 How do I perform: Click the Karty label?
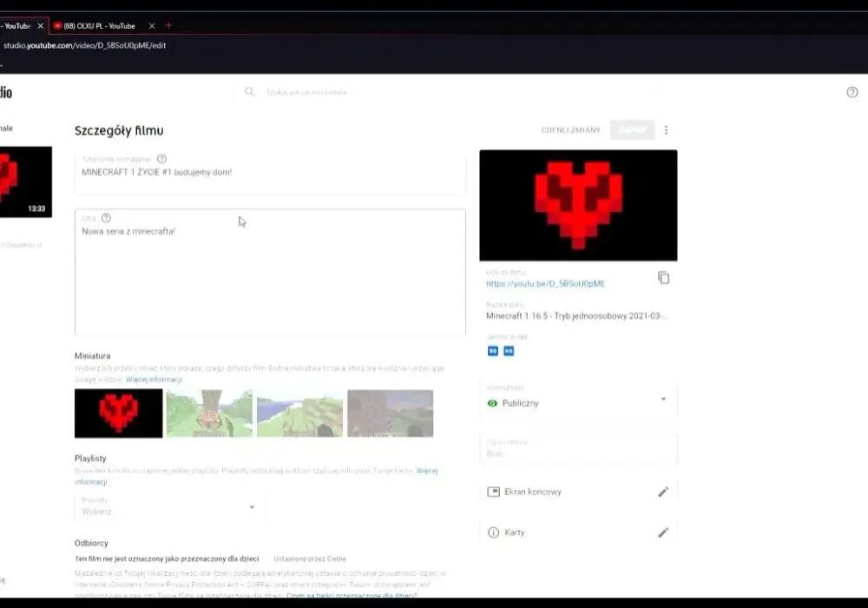click(514, 532)
